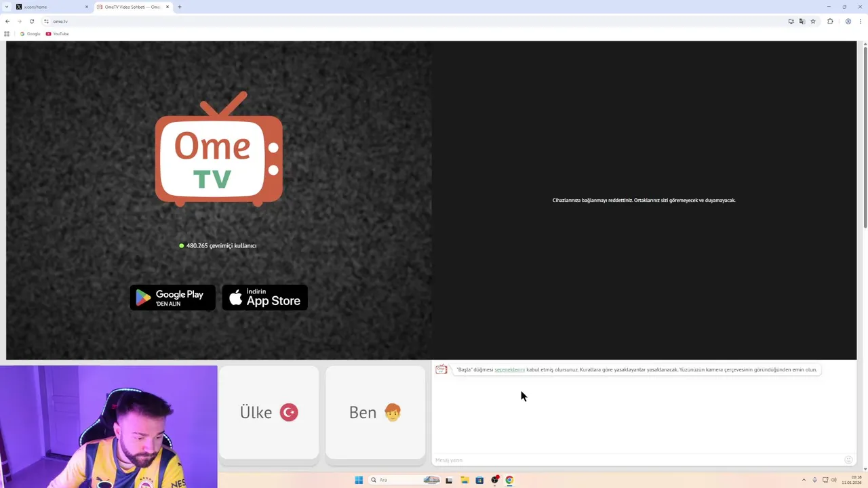Image resolution: width=868 pixels, height=488 pixels.
Task: Install app icon in address bar
Action: click(x=791, y=21)
